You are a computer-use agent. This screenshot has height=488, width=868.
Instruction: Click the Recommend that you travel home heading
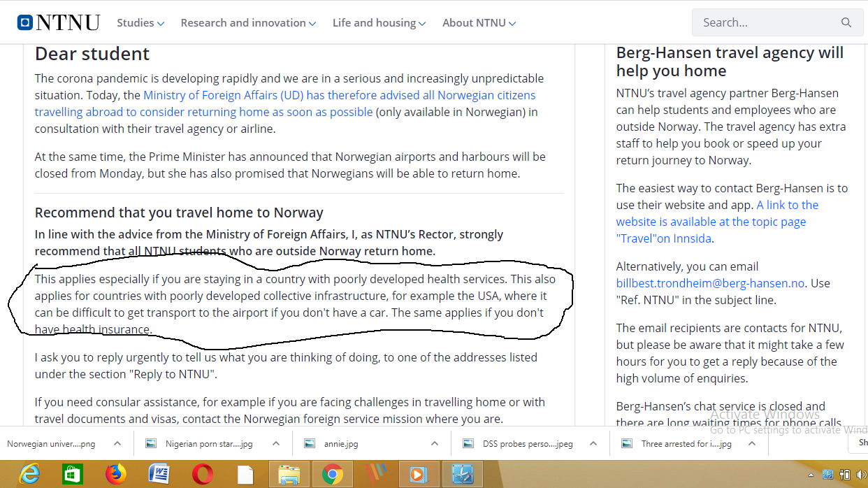pos(179,213)
